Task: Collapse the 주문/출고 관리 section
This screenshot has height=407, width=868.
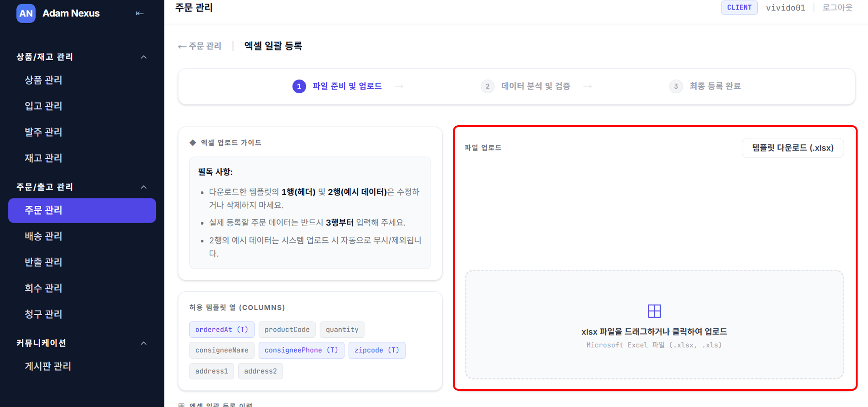Action: click(144, 187)
